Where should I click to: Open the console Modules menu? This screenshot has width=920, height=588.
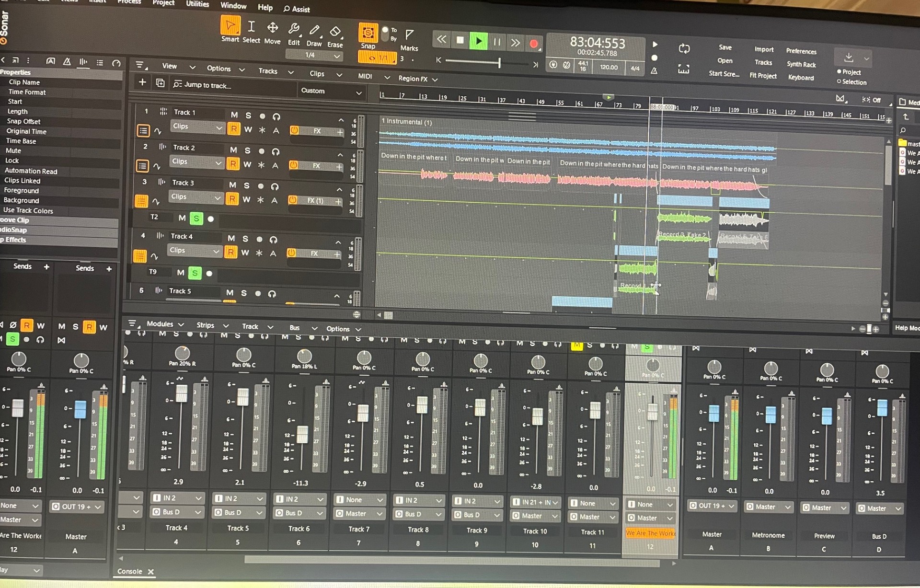point(165,324)
